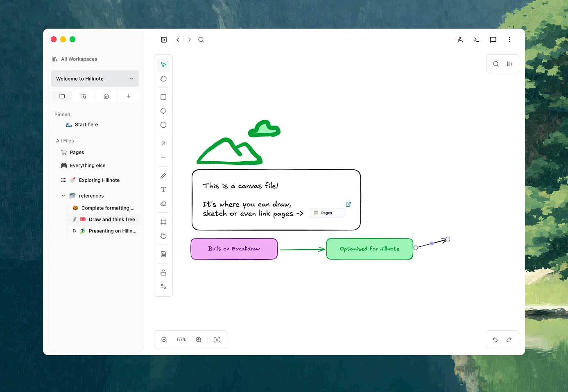Select the Built on Excalidraw box
This screenshot has width=568, height=392.
[x=234, y=249]
